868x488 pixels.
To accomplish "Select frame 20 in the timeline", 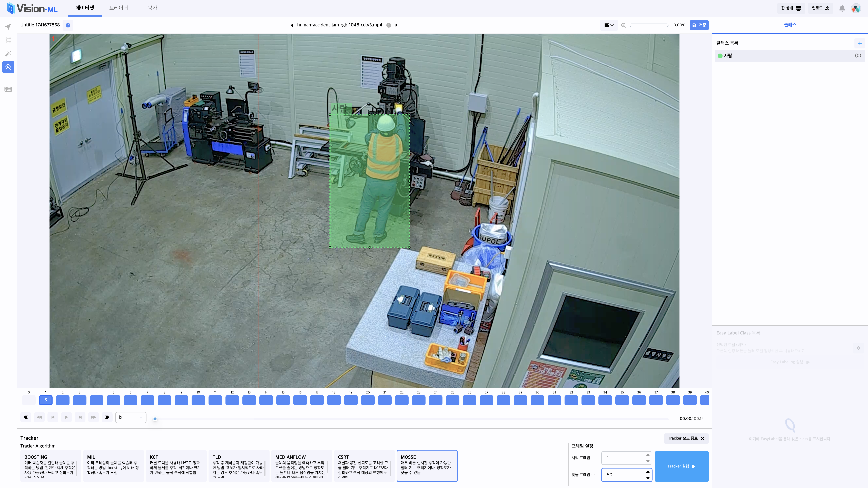I will coord(368,400).
